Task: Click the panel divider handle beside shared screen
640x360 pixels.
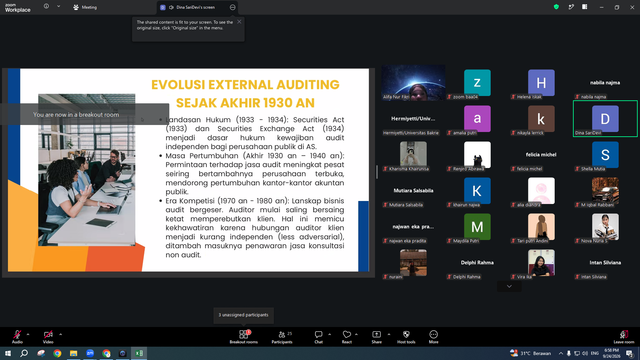Action: click(377, 172)
